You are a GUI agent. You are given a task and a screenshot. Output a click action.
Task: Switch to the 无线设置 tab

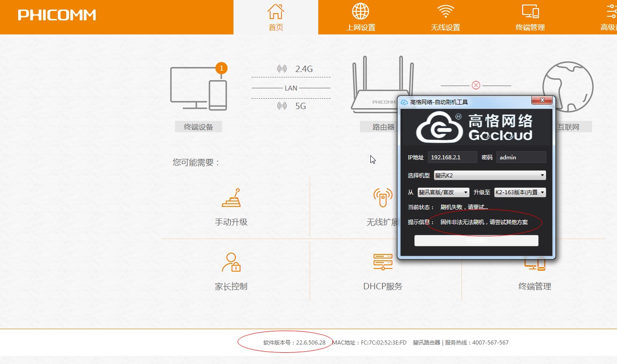[445, 17]
